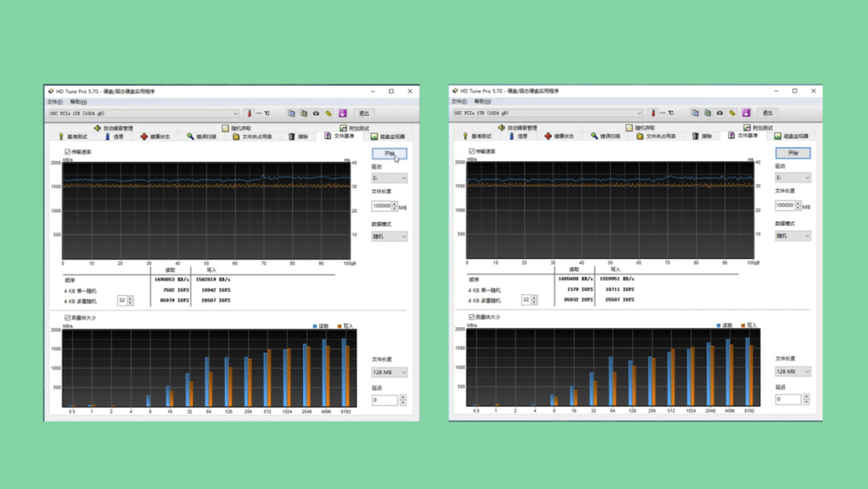Open 数据模式 随机 dropdown in left window
The height and width of the screenshot is (489, 868).
pos(389,236)
